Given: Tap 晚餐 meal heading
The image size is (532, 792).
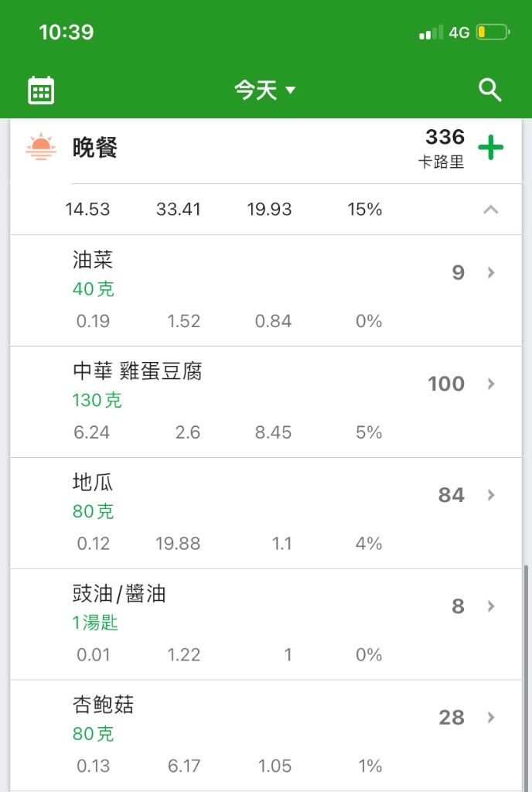Looking at the screenshot, I should pyautogui.click(x=94, y=148).
